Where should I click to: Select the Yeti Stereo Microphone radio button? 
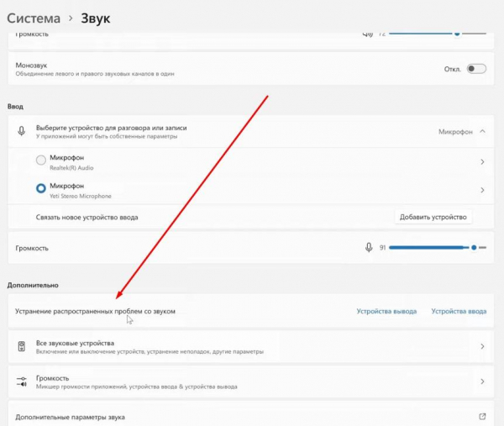pyautogui.click(x=41, y=188)
